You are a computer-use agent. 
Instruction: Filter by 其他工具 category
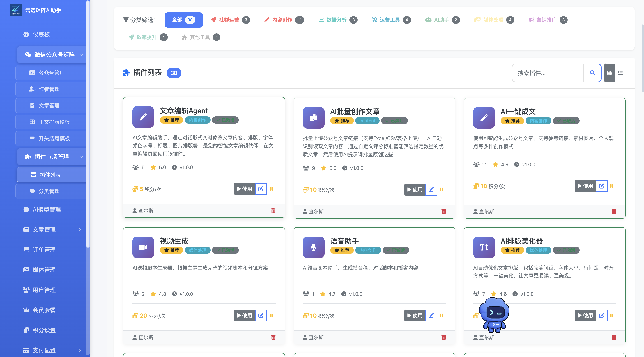pos(201,37)
